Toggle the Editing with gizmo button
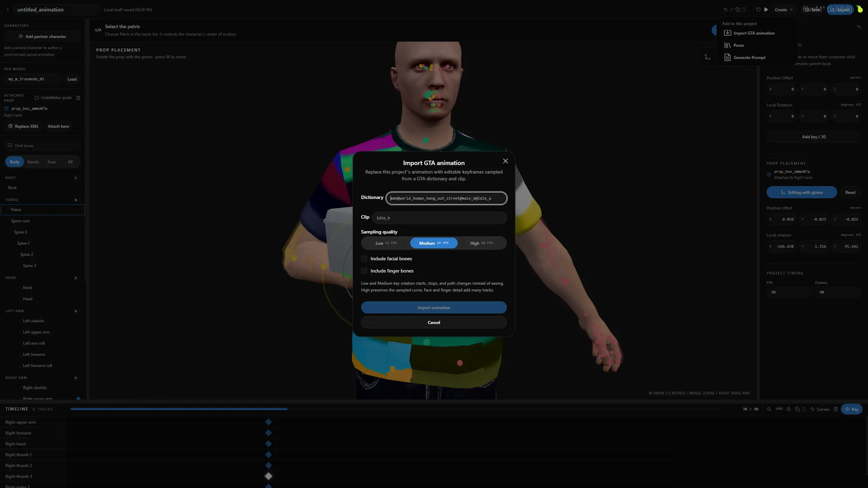The height and width of the screenshot is (488, 868). 802,192
